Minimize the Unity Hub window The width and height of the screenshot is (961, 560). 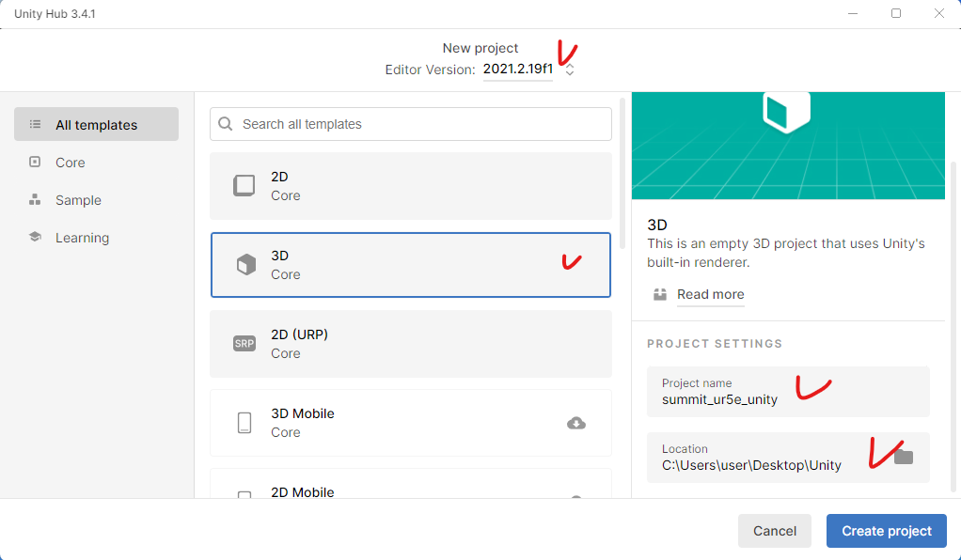pos(853,13)
